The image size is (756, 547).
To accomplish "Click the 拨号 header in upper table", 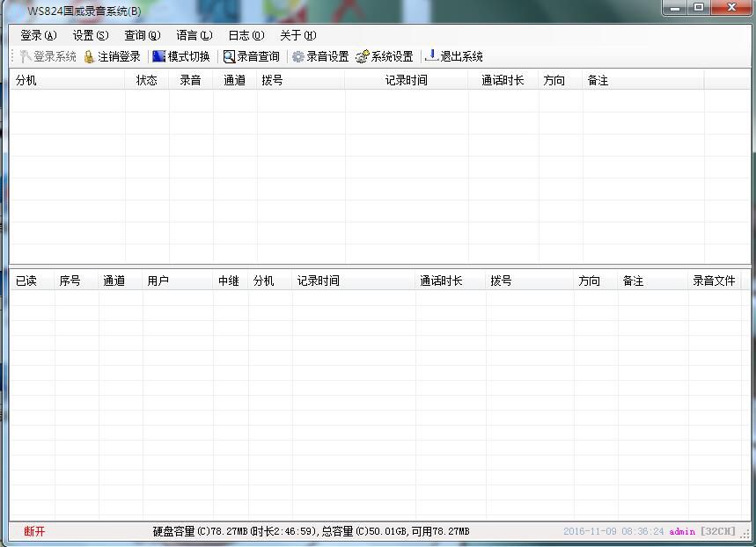I will [x=301, y=80].
